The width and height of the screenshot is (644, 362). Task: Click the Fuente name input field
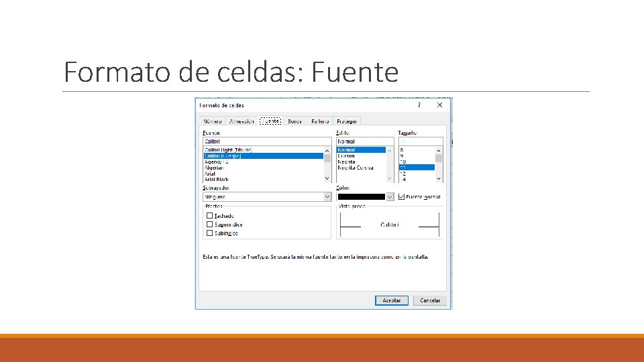tap(267, 141)
